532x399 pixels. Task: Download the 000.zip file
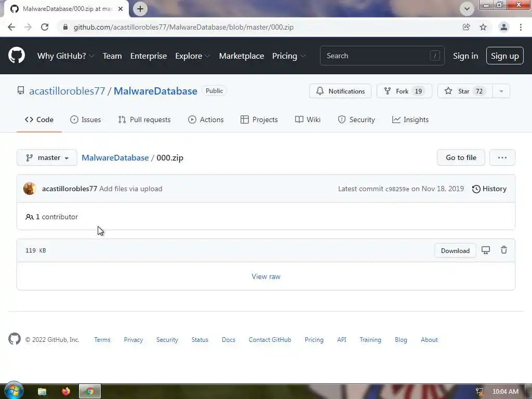(455, 251)
